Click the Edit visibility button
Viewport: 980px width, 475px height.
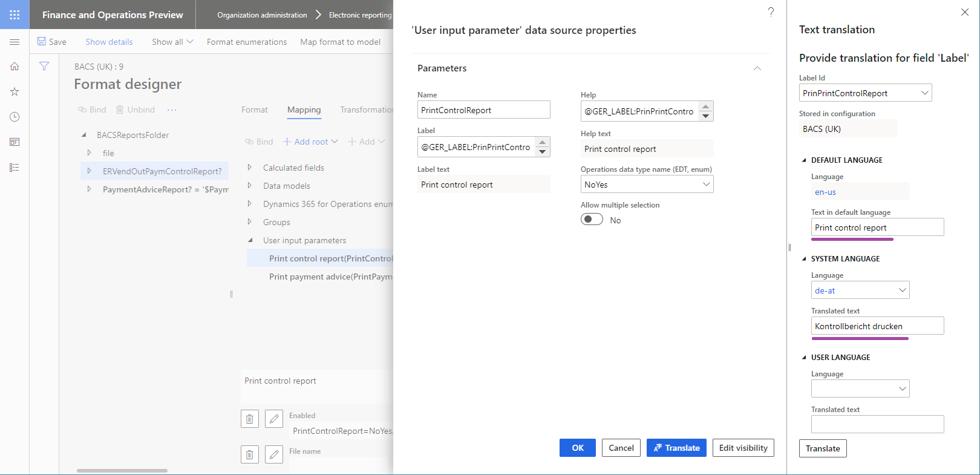coord(743,448)
